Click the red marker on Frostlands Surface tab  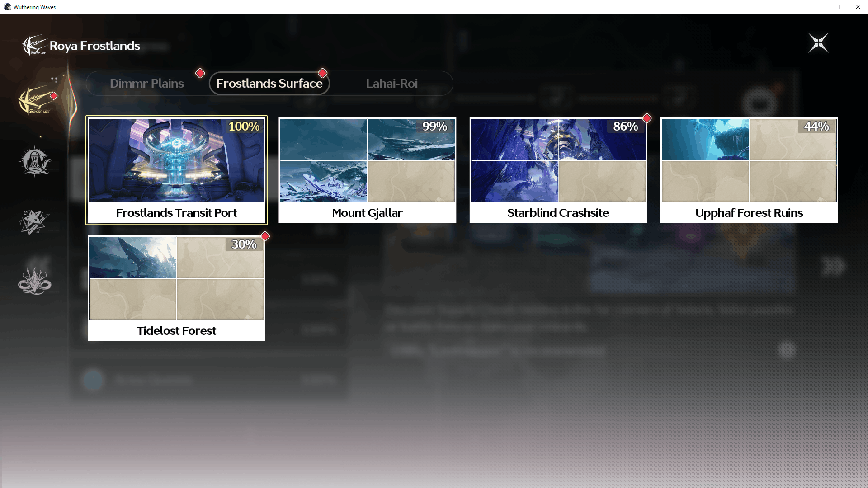click(322, 73)
